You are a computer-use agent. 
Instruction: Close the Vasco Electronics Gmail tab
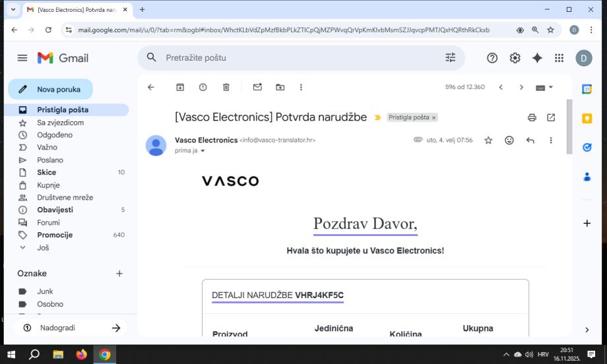[x=125, y=10]
